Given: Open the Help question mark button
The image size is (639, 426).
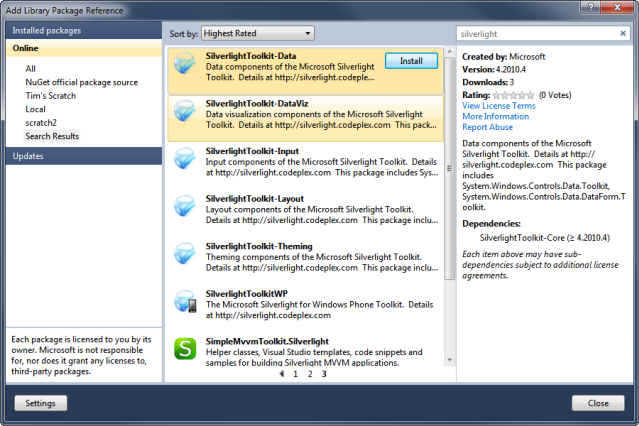Looking at the screenshot, I should tap(591, 7).
